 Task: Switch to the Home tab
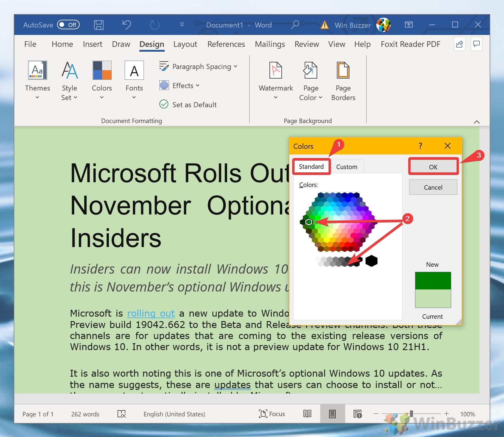point(62,44)
